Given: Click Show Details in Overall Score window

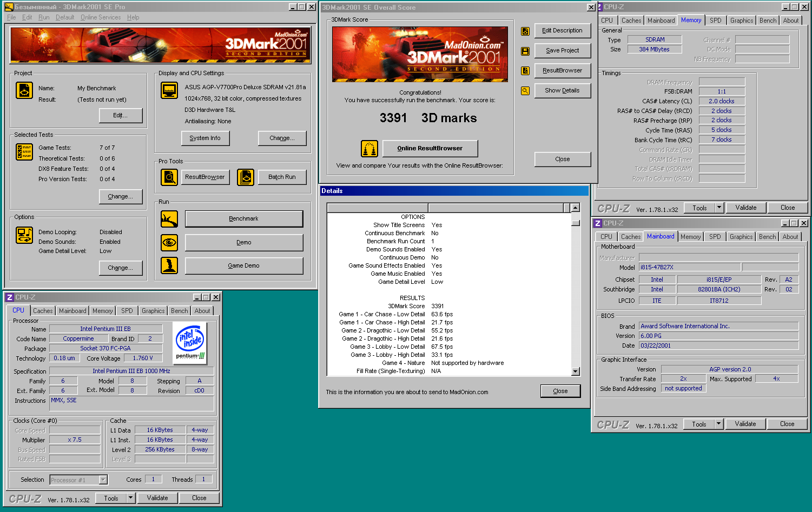Looking at the screenshot, I should [563, 91].
